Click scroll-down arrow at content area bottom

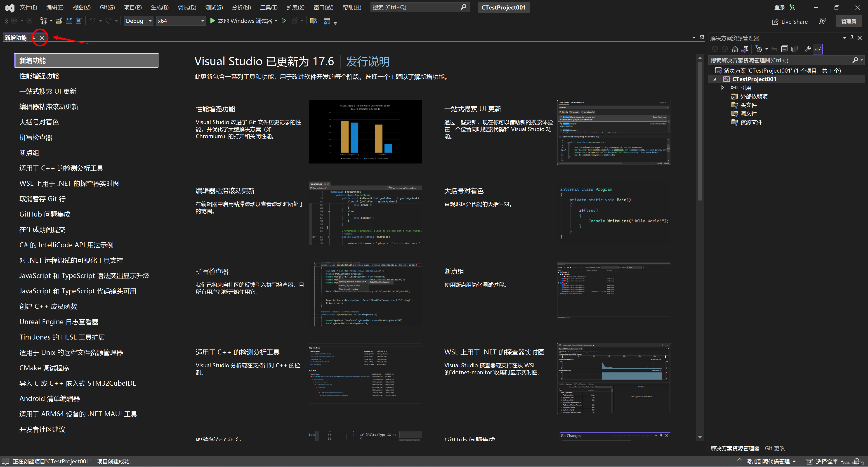coord(700,437)
